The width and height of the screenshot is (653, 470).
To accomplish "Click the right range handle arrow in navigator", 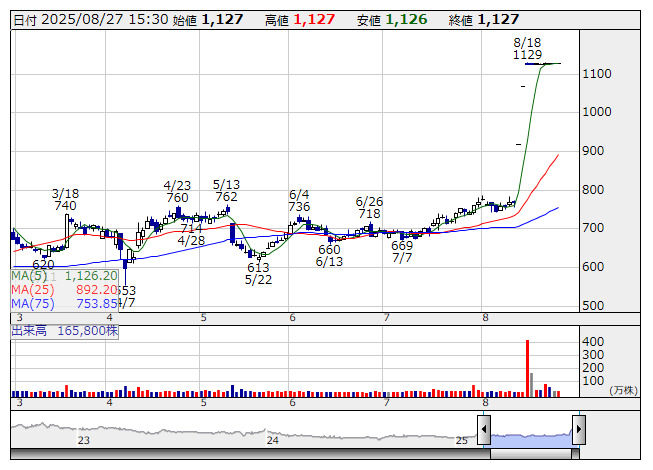I will 578,430.
